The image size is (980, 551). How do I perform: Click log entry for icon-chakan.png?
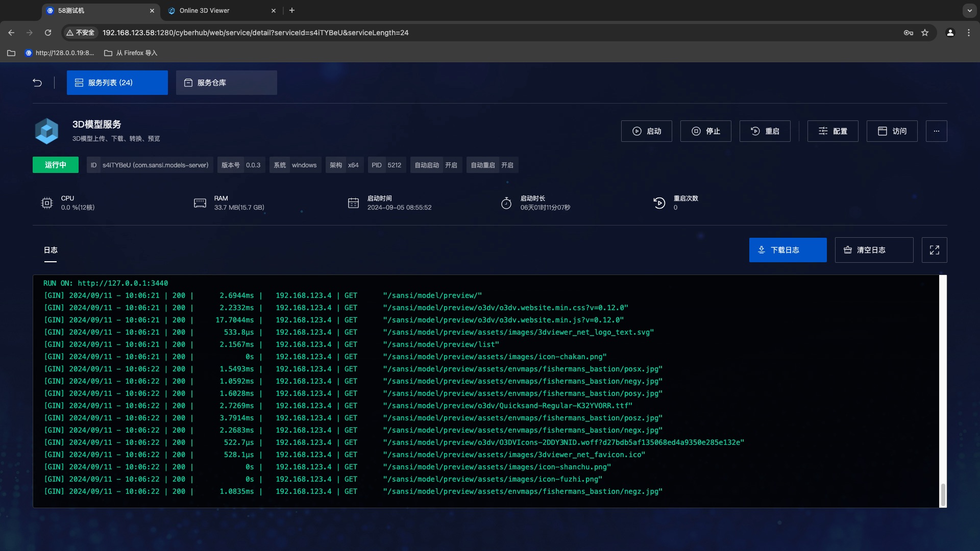pos(325,357)
